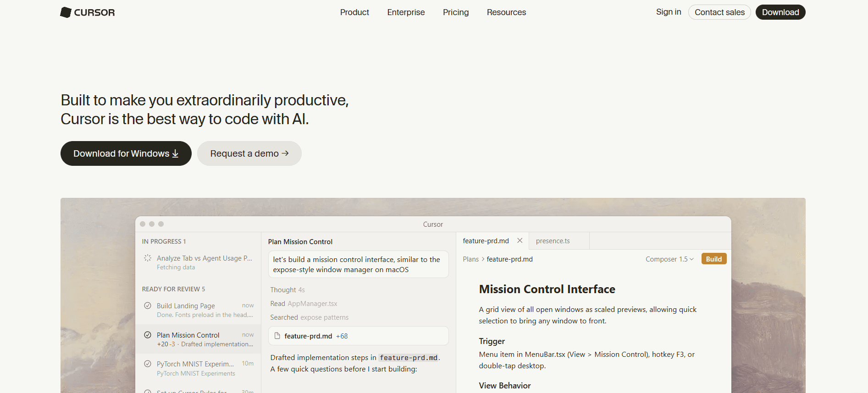Click Request a demo button

[x=249, y=153]
